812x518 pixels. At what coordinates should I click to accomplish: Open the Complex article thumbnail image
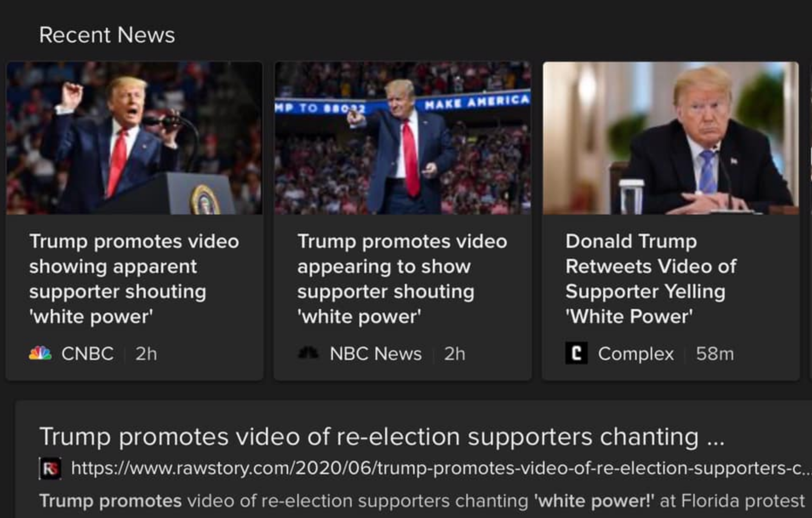pyautogui.click(x=671, y=138)
